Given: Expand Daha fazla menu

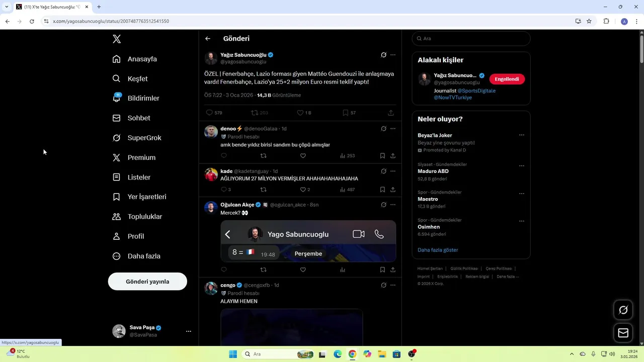Looking at the screenshot, I should [x=136, y=256].
